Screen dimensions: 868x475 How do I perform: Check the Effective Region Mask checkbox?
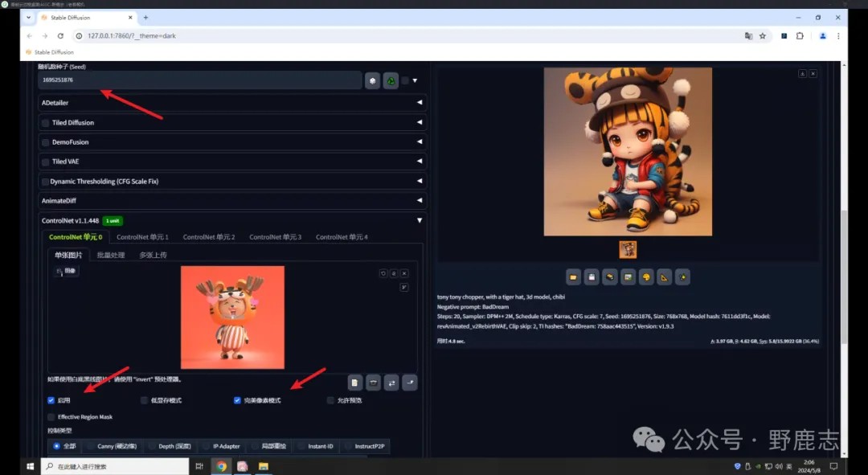click(x=51, y=417)
